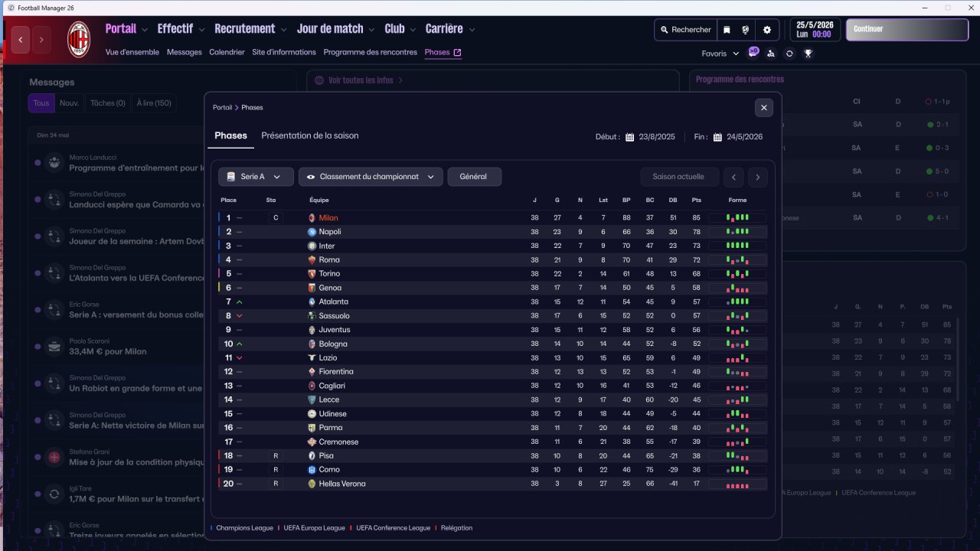Open the Favoris dropdown
This screenshot has height=551, width=980.
click(x=720, y=54)
